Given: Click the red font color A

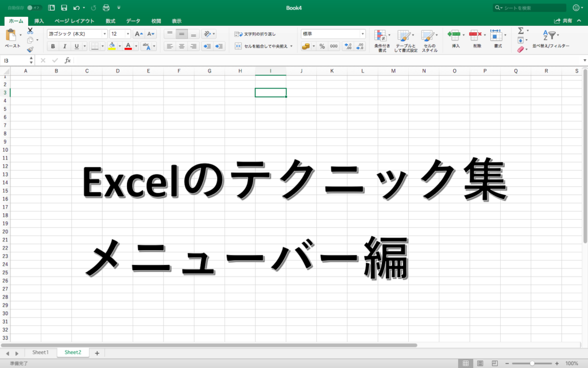Looking at the screenshot, I should [128, 46].
